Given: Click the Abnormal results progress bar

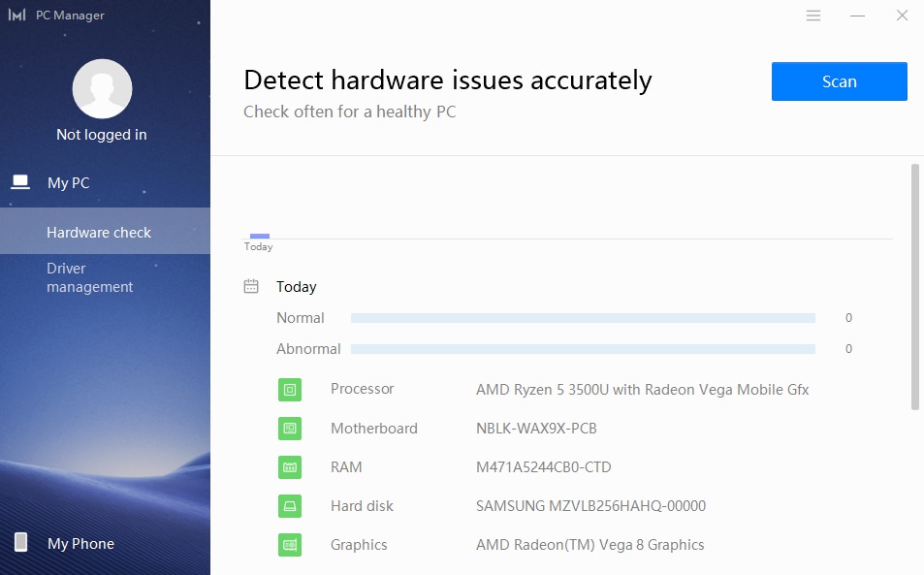Looking at the screenshot, I should 583,349.
